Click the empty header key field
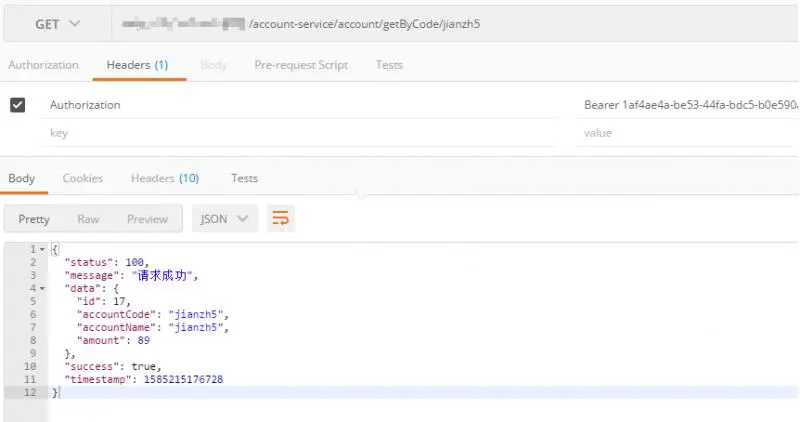The image size is (800, 422). click(x=298, y=133)
